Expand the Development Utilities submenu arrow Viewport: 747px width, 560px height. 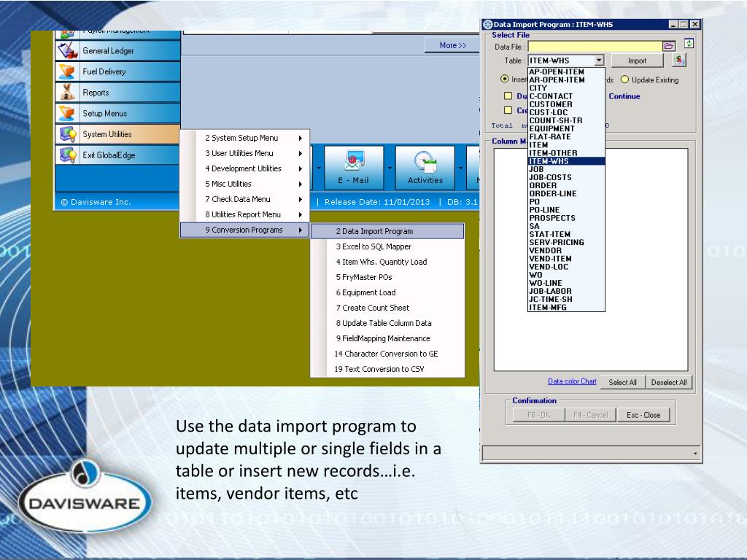pos(301,168)
